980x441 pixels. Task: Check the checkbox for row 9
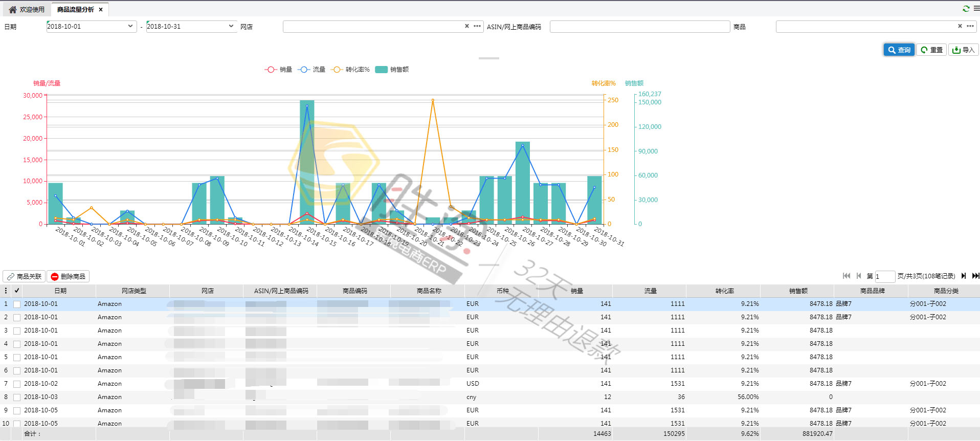point(17,410)
